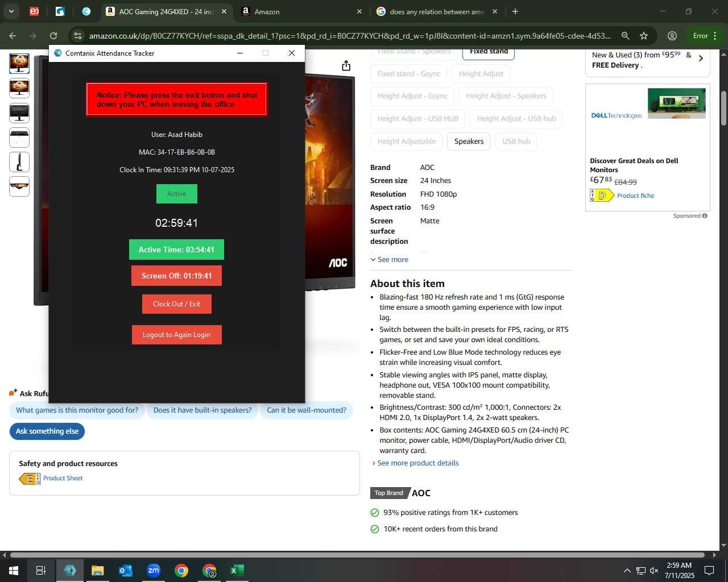Ask Rufus if it can be wall-mounted
The width and height of the screenshot is (728, 582).
[307, 410]
